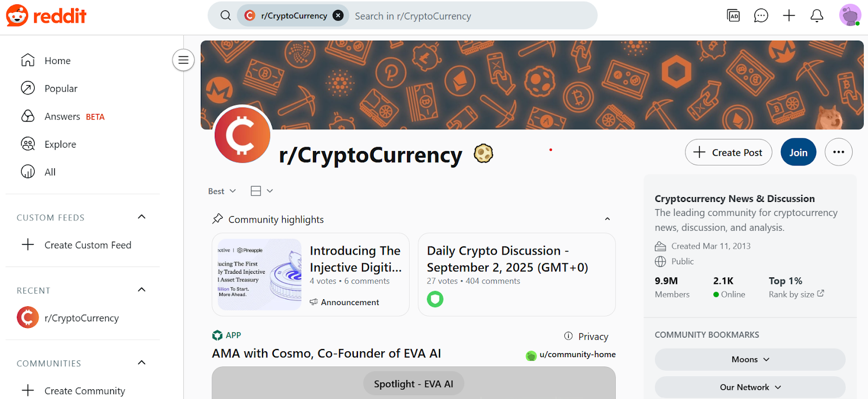Viewport: 868px width, 399px height.
Task: Click the plus create icon in the header
Action: (x=789, y=16)
